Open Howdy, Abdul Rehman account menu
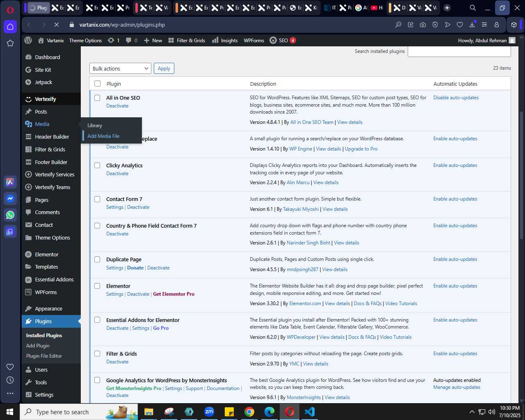 coord(486,40)
